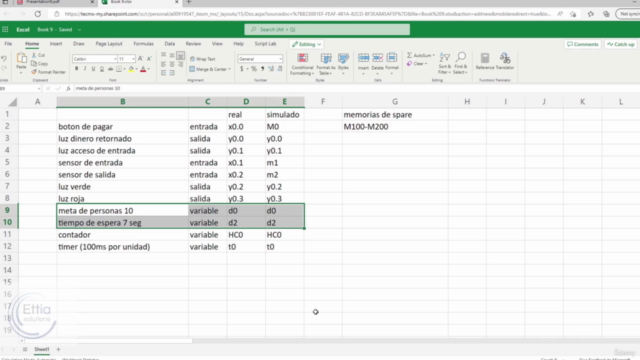Open the General number format dropdown
This screenshot has height=360, width=640.
(280, 59)
